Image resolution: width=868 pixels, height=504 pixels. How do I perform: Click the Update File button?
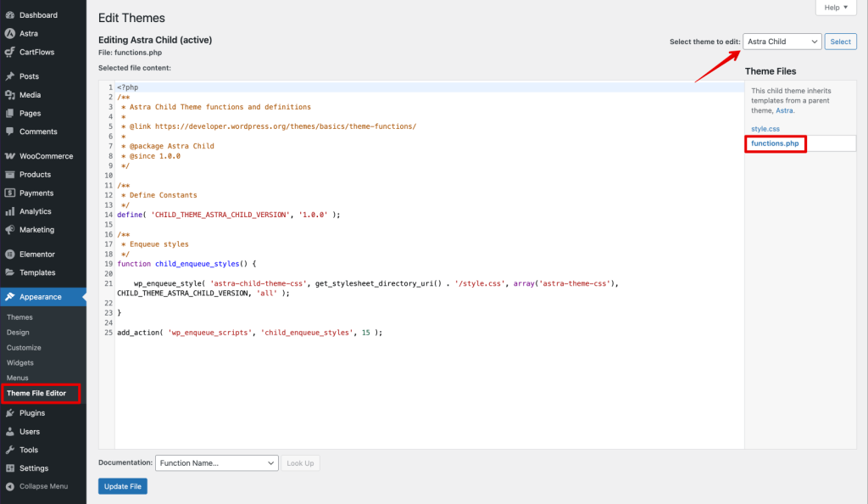click(122, 486)
